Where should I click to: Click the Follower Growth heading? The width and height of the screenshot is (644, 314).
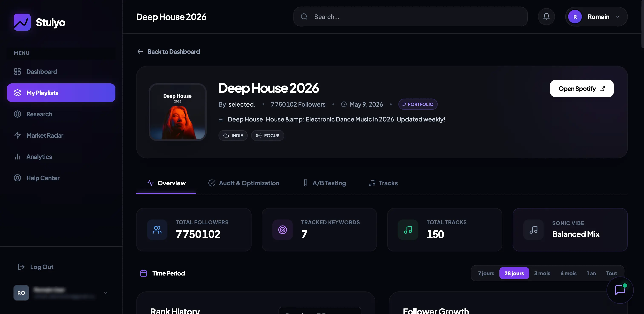point(436,311)
